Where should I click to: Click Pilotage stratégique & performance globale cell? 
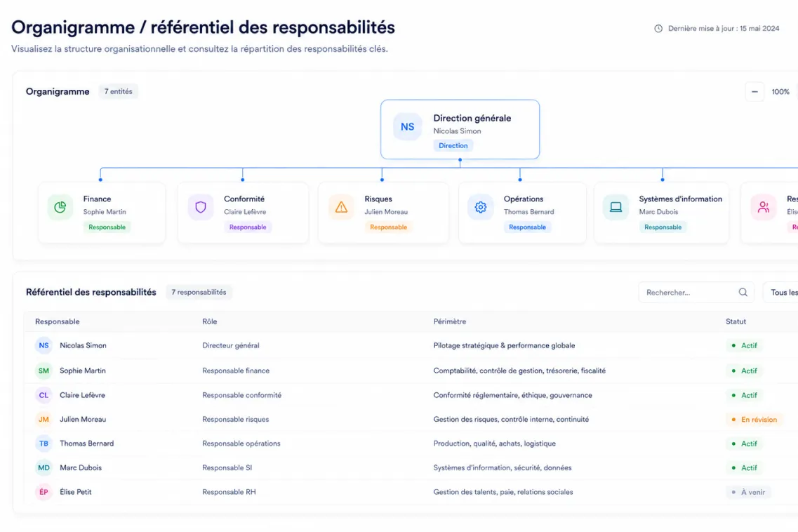pyautogui.click(x=504, y=345)
